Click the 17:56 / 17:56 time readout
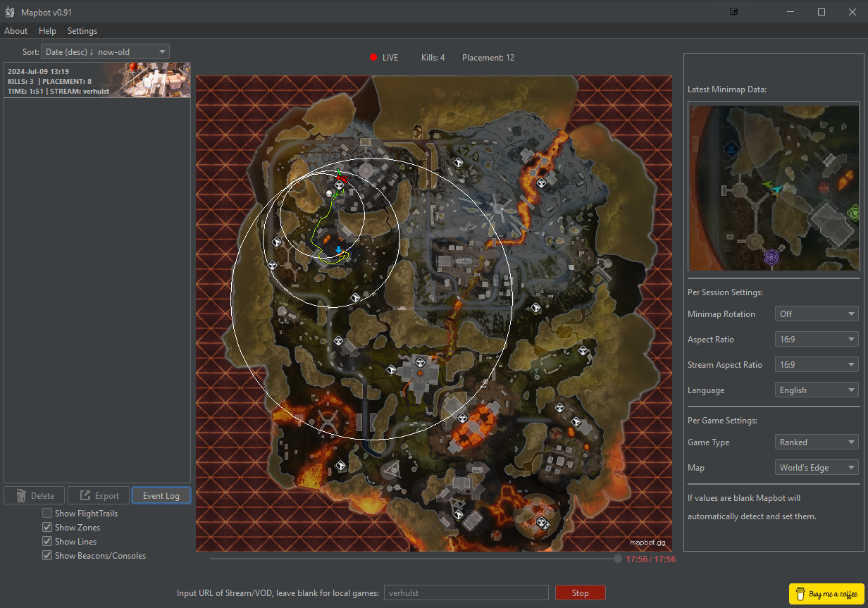This screenshot has height=608, width=868. [x=650, y=559]
